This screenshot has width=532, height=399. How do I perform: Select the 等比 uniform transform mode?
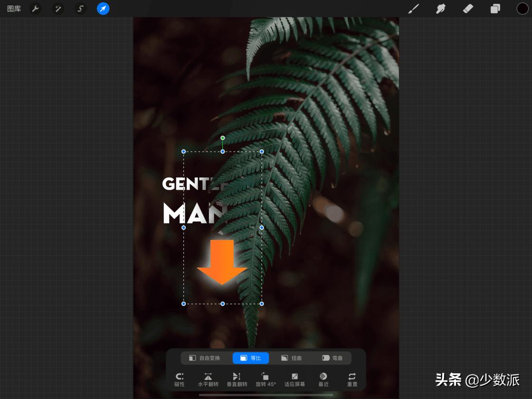(x=251, y=358)
